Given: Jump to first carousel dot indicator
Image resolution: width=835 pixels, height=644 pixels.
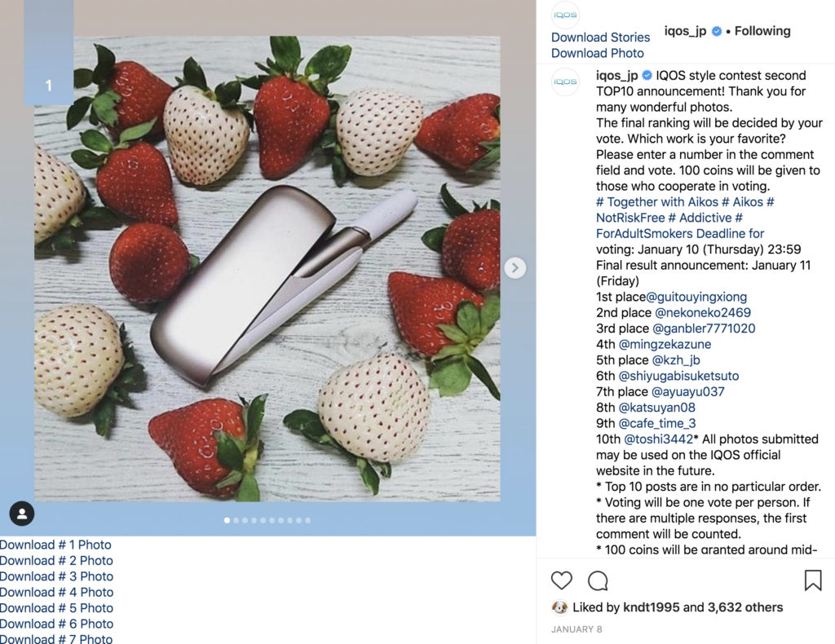Looking at the screenshot, I should (x=228, y=520).
